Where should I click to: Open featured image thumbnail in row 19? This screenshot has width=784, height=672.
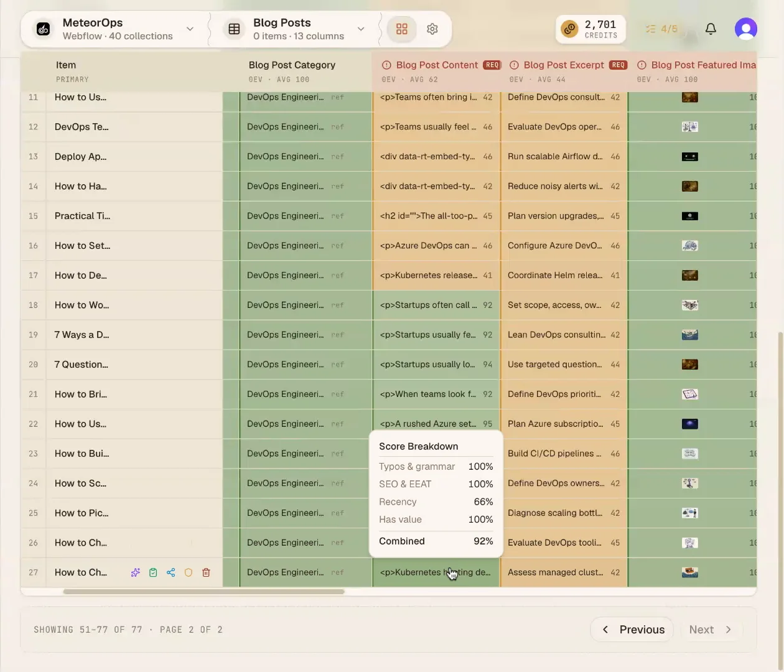[690, 335]
